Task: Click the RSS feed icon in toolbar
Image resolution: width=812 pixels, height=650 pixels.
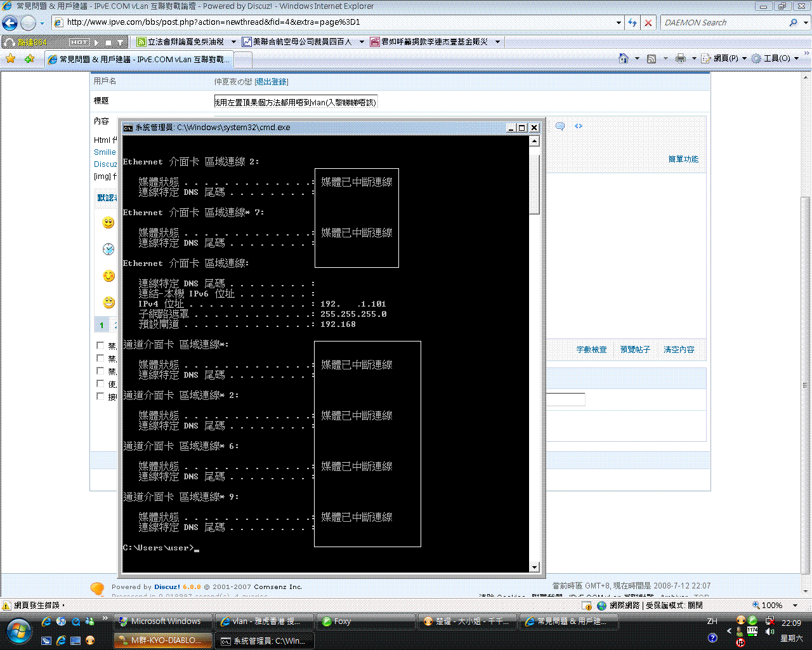Action: (x=651, y=58)
